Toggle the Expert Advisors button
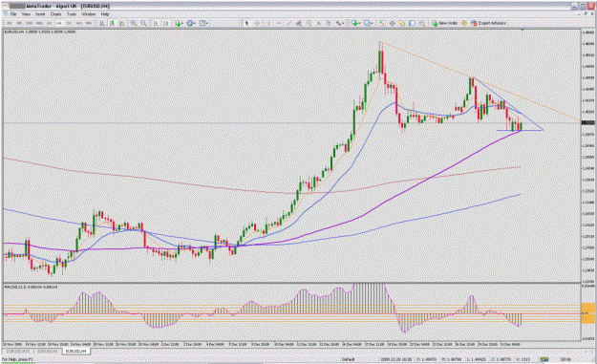The height and width of the screenshot is (364, 597). pos(488,23)
